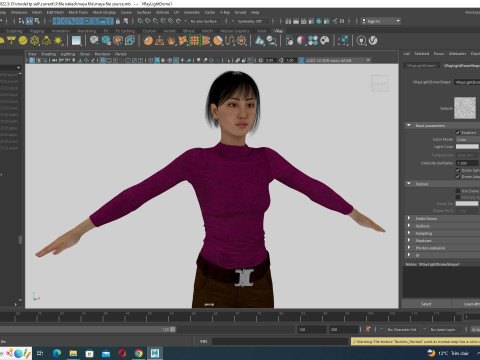Click the V-Ray render region shelf icon
Screen dimensions: 480x360
[x=343, y=41]
